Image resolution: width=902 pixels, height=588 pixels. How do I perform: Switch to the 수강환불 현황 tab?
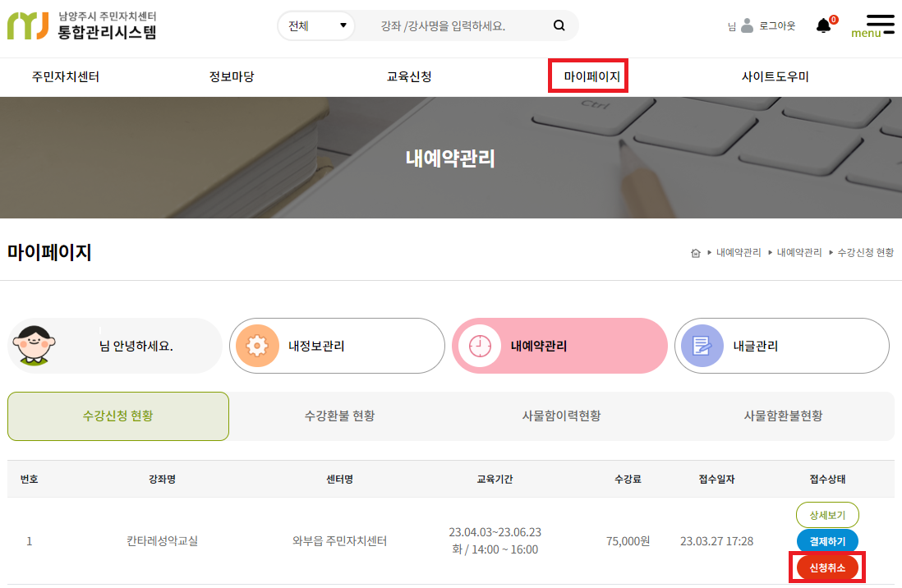pos(339,416)
